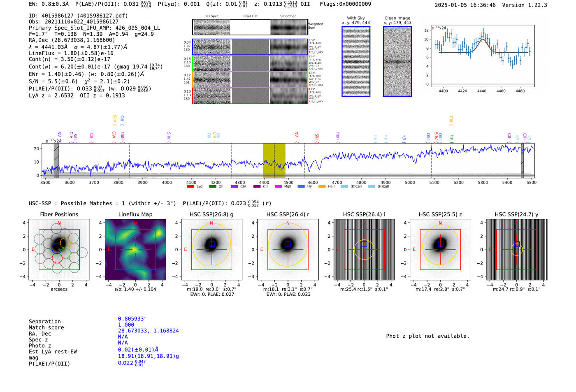Click the m:24.7 rc:0.9" caption under y image
This screenshot has height=392, width=576.
pos(517,289)
